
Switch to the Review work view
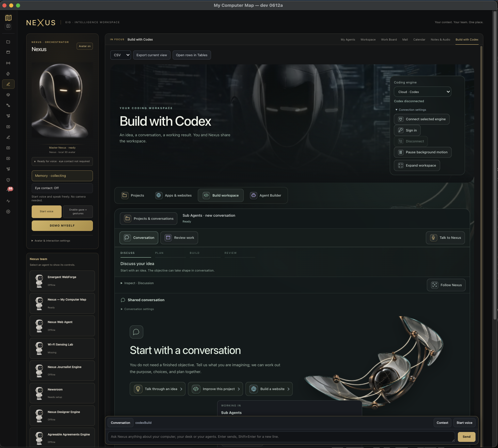point(179,238)
